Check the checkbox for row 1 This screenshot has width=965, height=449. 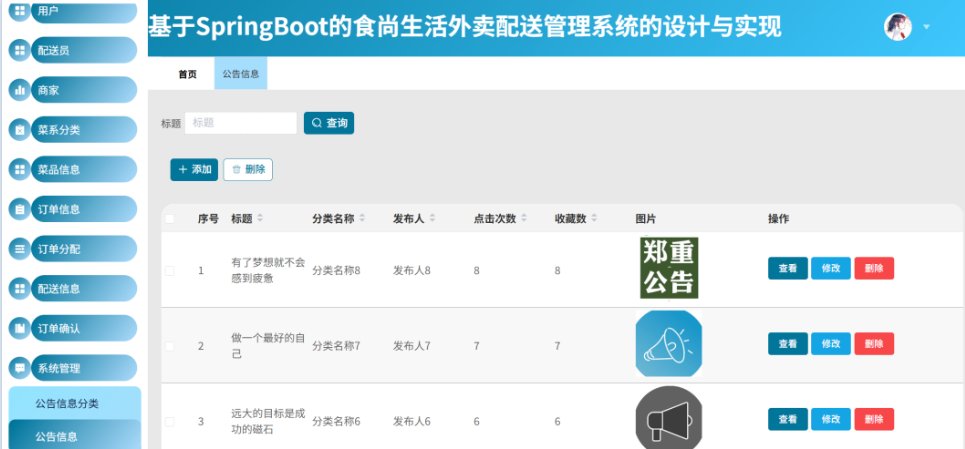click(169, 271)
